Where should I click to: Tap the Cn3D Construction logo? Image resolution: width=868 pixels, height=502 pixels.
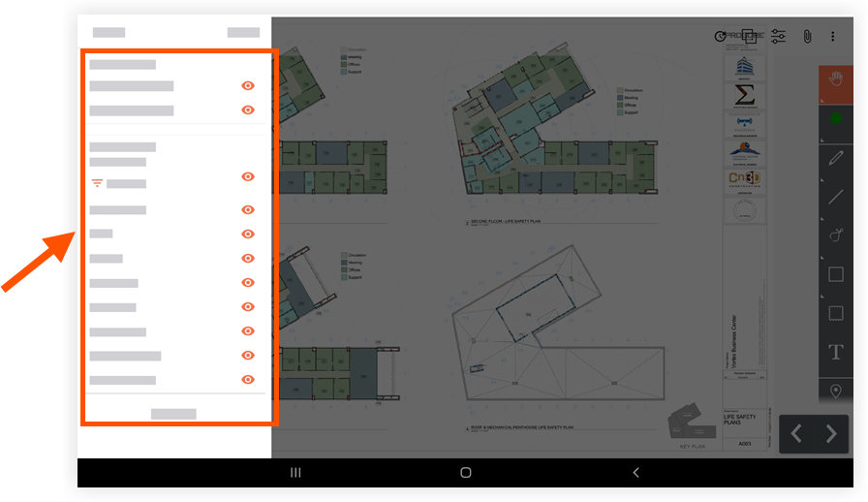tap(745, 179)
